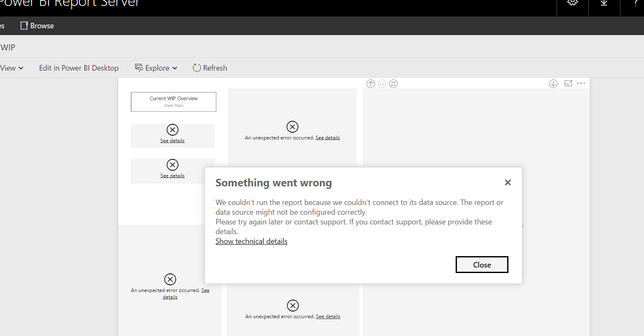Click the error icon just under the Current WIP Overview box
644x336 pixels.
click(x=172, y=130)
